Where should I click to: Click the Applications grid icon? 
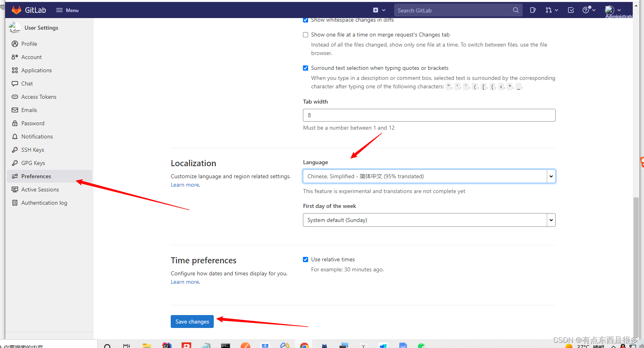(15, 70)
